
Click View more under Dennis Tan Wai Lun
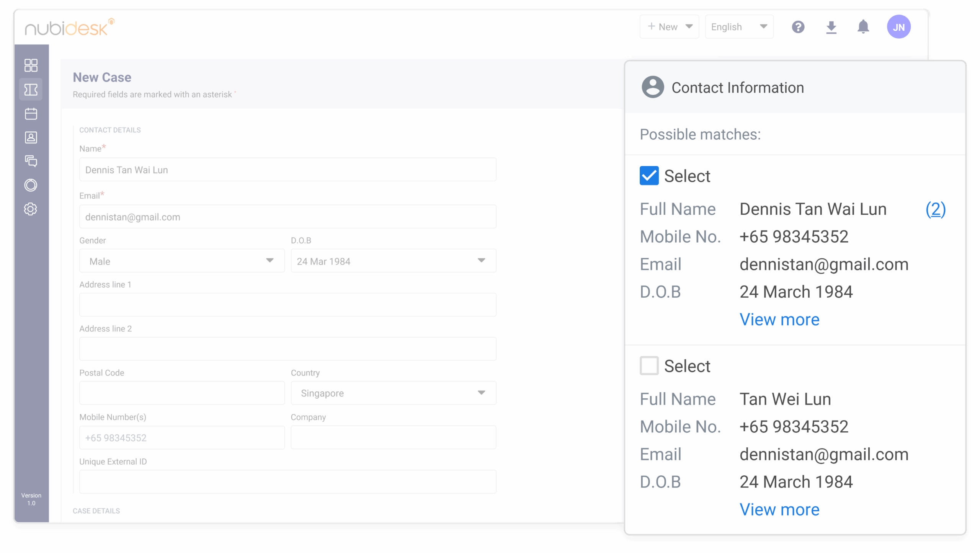pos(779,319)
